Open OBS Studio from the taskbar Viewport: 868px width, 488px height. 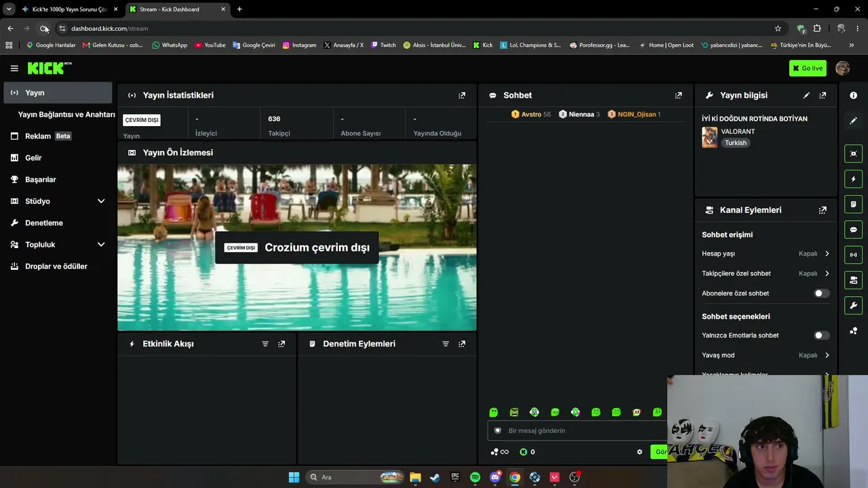point(575,477)
